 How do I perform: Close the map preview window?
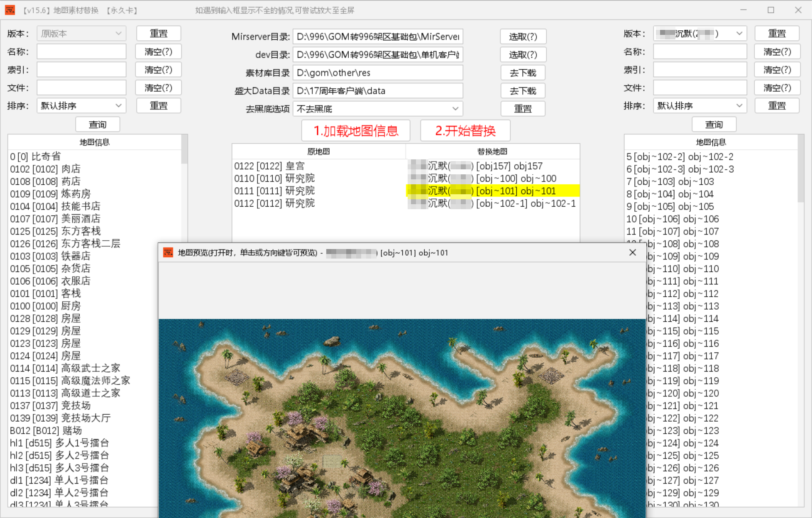pos(632,252)
